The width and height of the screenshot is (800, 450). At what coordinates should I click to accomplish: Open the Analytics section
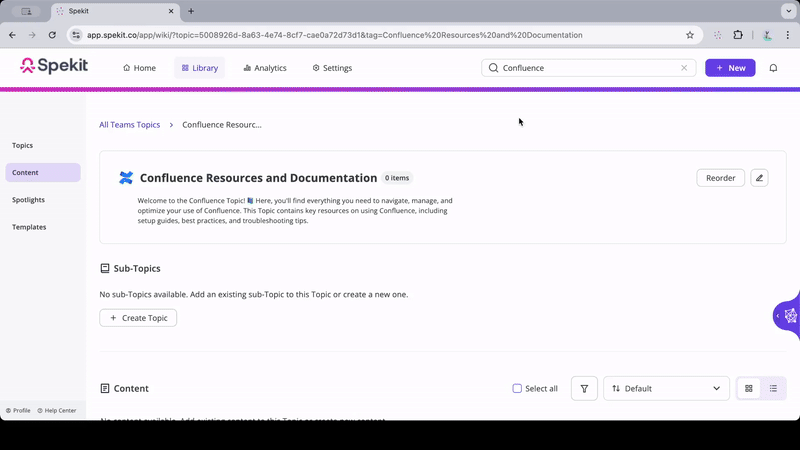(x=265, y=68)
